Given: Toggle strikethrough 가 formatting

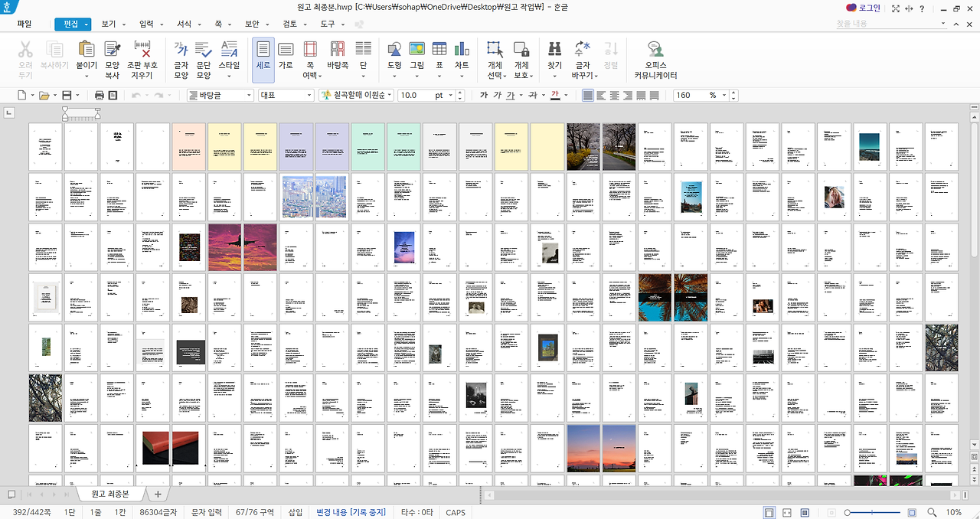Looking at the screenshot, I should point(532,96).
